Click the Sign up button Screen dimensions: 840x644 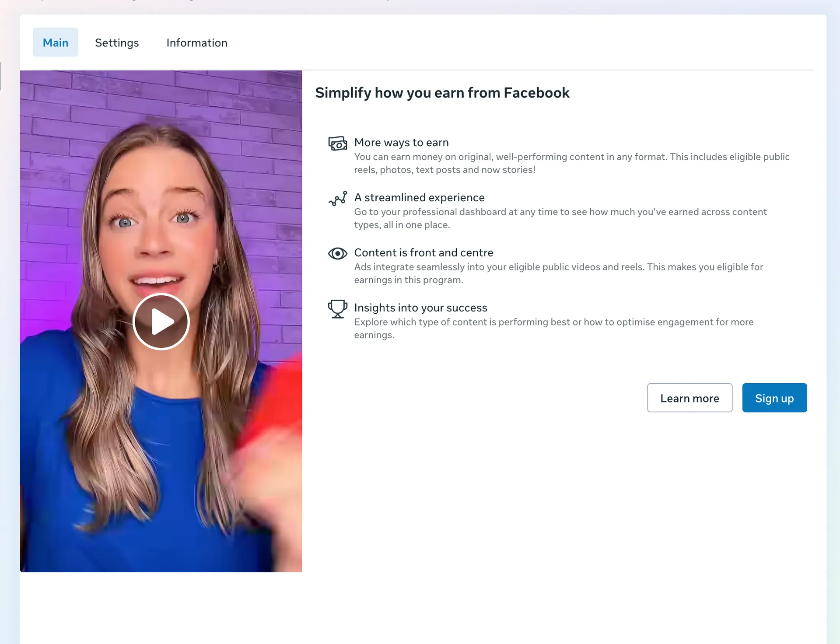pyautogui.click(x=775, y=398)
